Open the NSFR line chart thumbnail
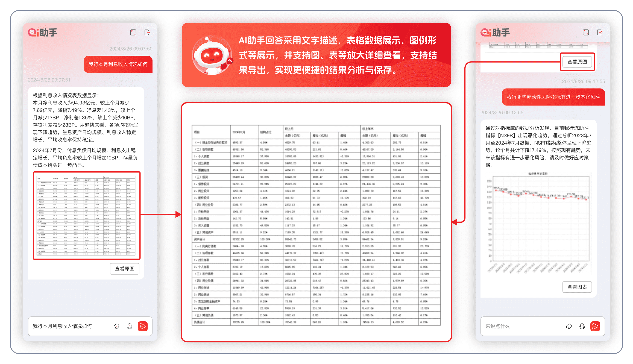633x364 pixels. 538,223
